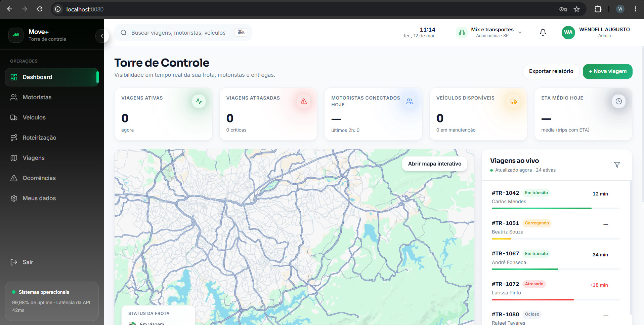This screenshot has height=325, width=644.
Task: Click the Veículos Disponíveis truck icon
Action: point(514,101)
